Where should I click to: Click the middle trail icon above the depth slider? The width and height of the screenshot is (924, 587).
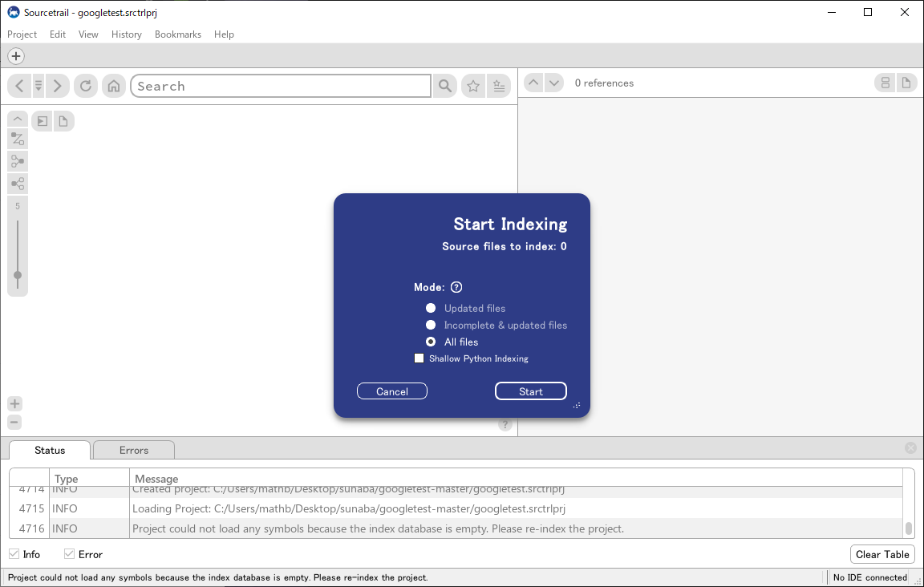tap(18, 161)
